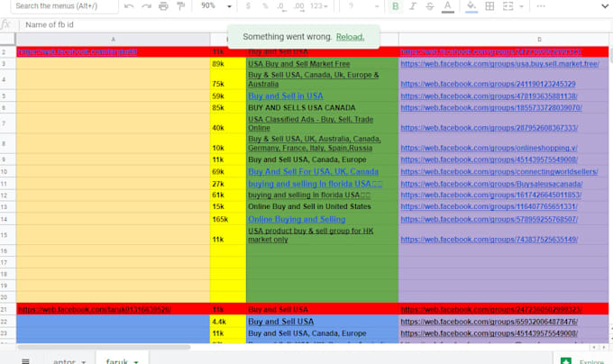Click the merge cells icon

508,6
